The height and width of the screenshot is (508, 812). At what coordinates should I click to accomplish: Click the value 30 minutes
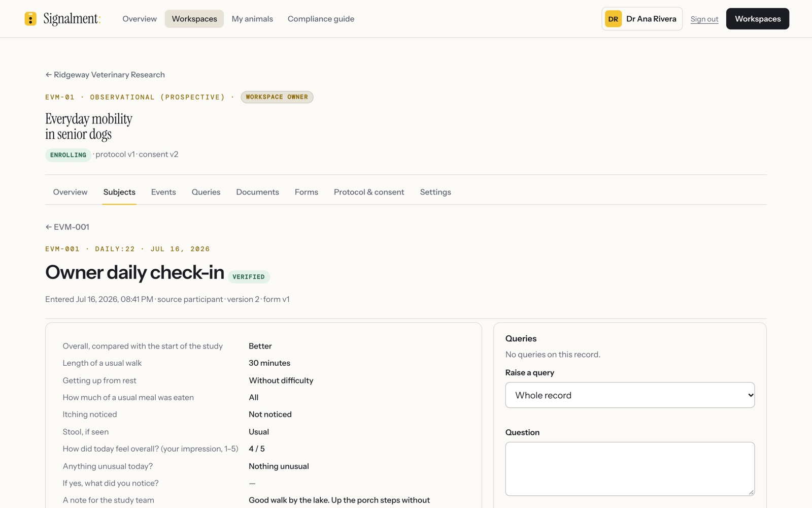pos(269,363)
